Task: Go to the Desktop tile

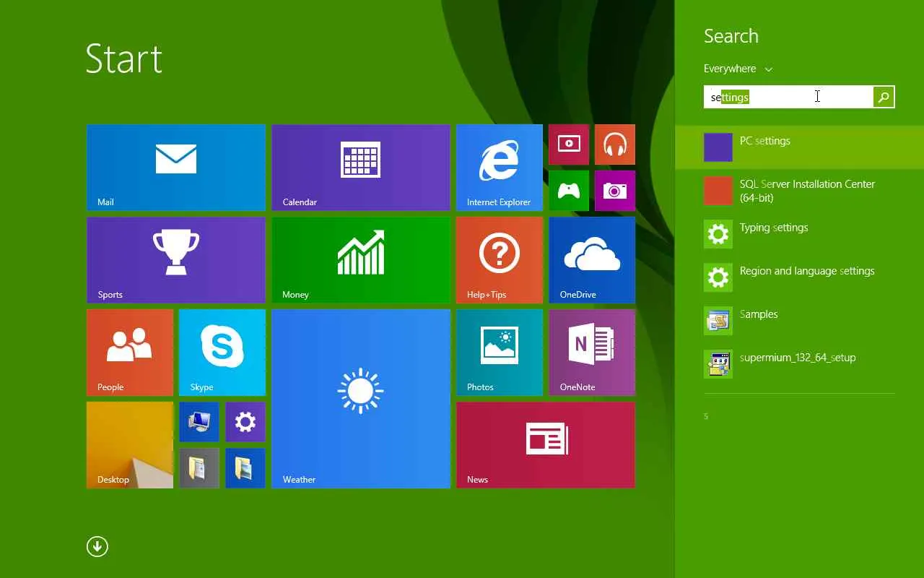Action: (x=130, y=445)
